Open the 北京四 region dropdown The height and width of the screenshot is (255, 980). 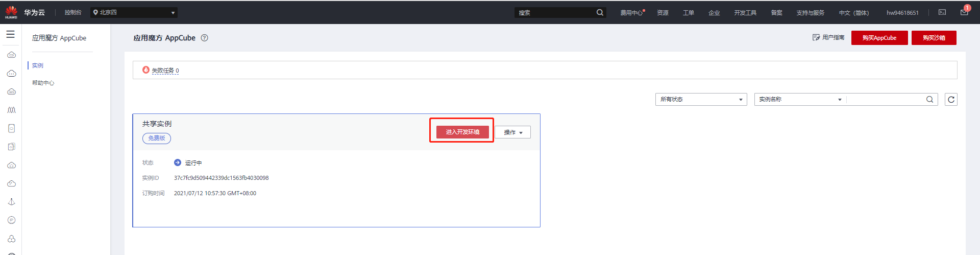(134, 12)
